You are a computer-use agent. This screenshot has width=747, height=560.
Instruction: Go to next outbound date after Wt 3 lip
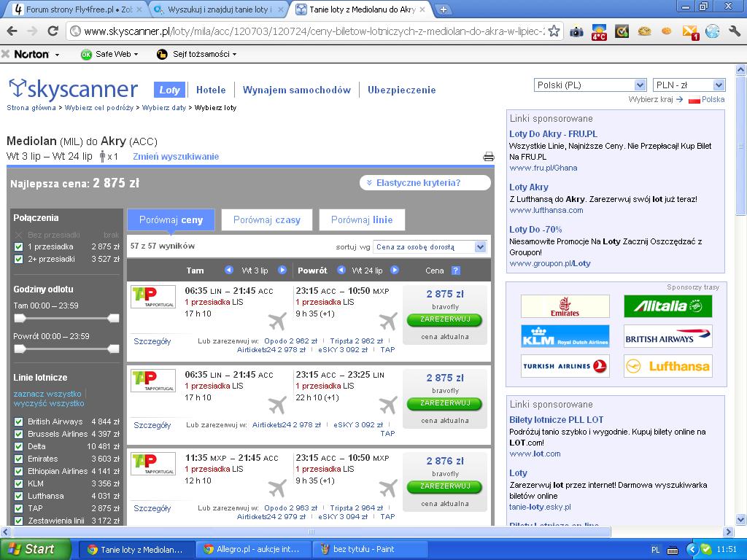282,270
